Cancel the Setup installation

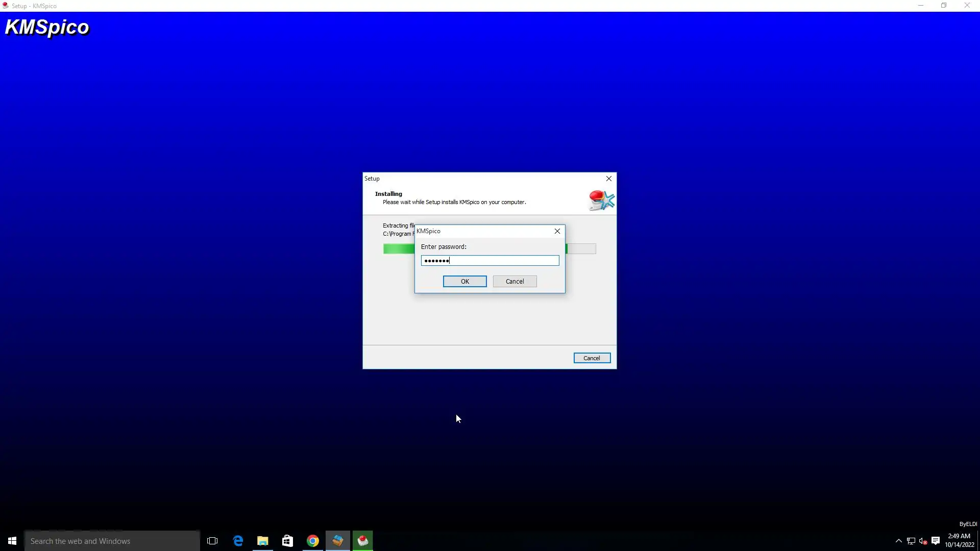tap(592, 358)
